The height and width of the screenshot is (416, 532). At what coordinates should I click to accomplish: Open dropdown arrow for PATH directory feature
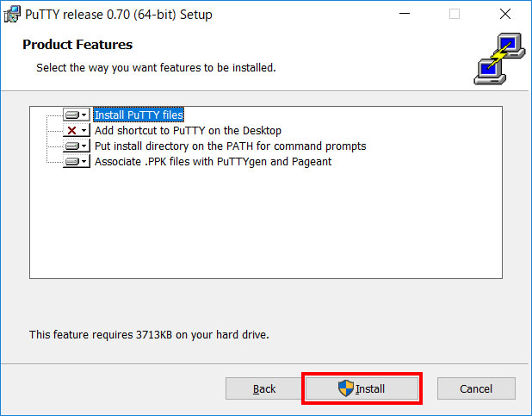(84, 146)
